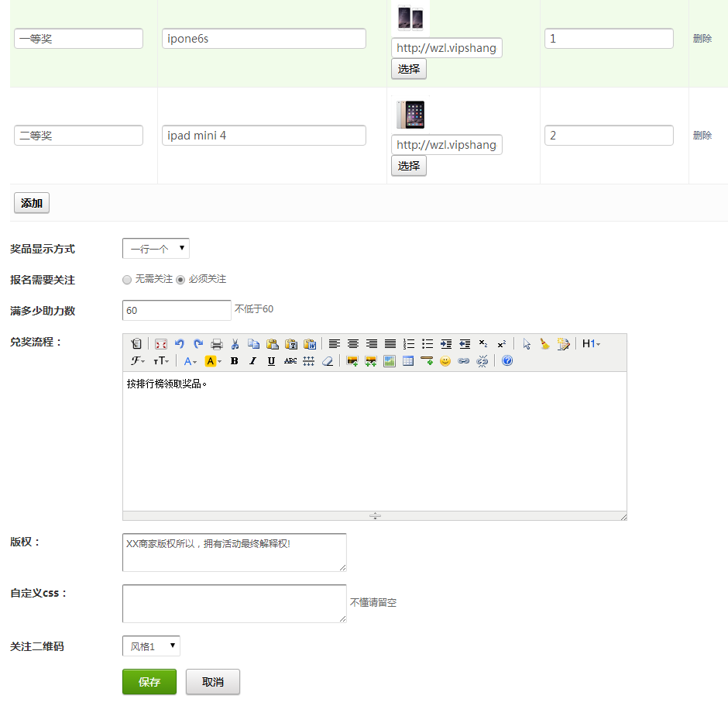Apply italic formatting in editor
Viewport: 728px width, 706px height.
click(252, 361)
